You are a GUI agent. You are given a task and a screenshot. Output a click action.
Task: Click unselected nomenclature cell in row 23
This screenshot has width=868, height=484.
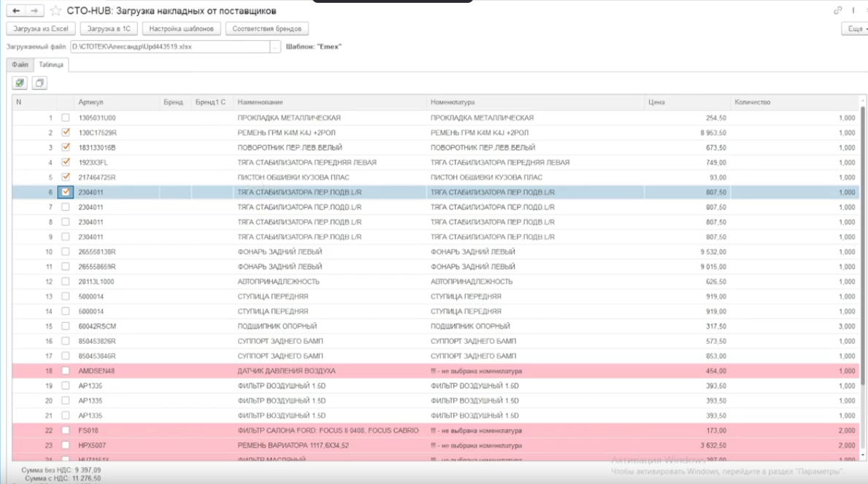point(535,445)
